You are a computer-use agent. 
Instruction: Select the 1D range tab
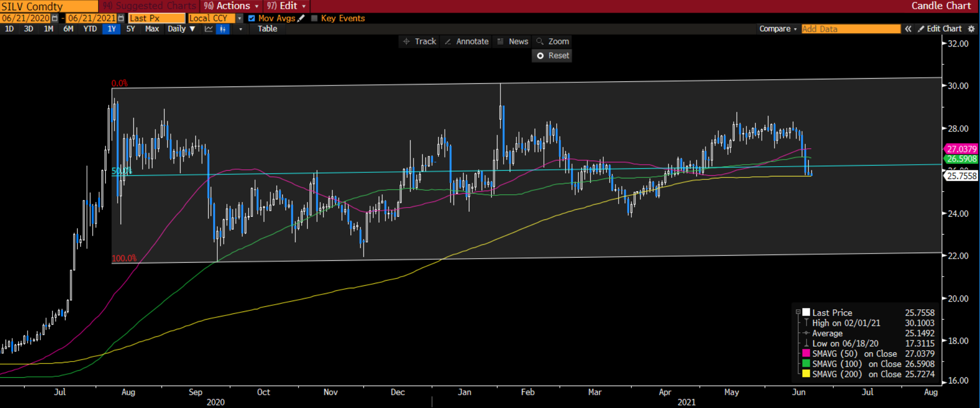tap(9, 29)
